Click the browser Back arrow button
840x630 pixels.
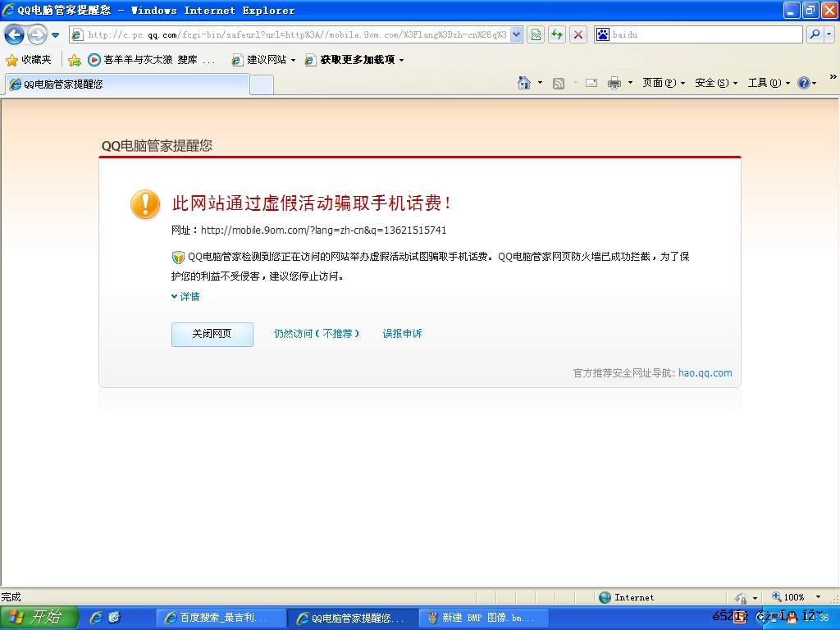tap(15, 34)
